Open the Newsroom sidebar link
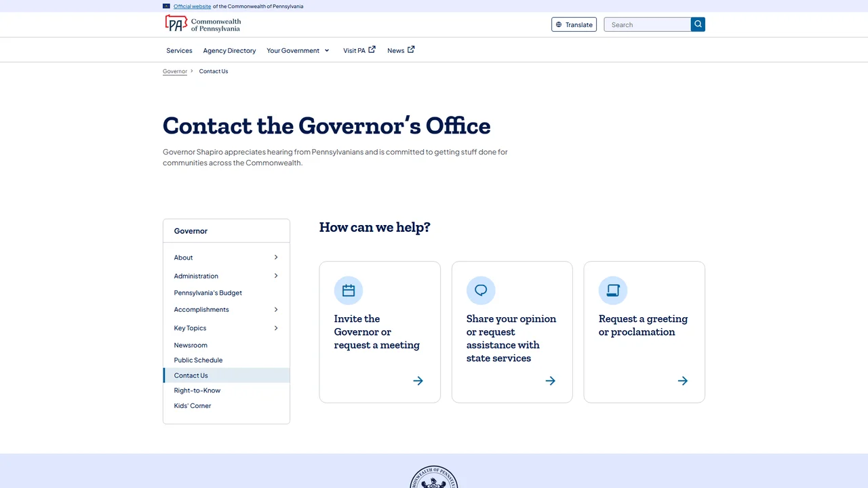The width and height of the screenshot is (868, 488). [x=191, y=345]
